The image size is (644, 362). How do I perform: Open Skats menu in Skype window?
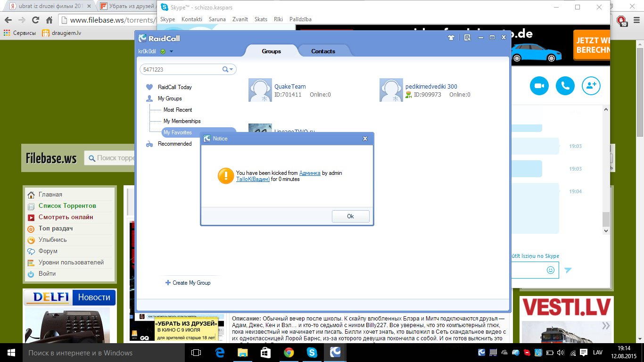[261, 19]
